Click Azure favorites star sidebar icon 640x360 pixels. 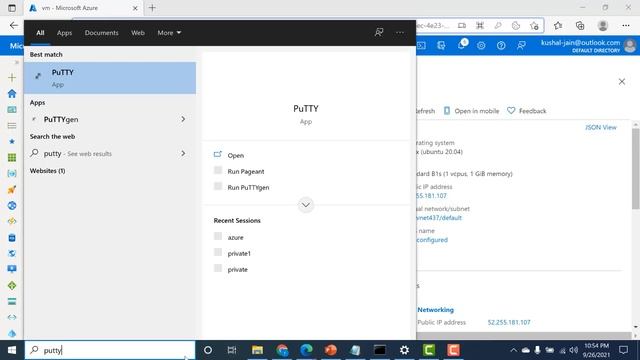[12, 141]
